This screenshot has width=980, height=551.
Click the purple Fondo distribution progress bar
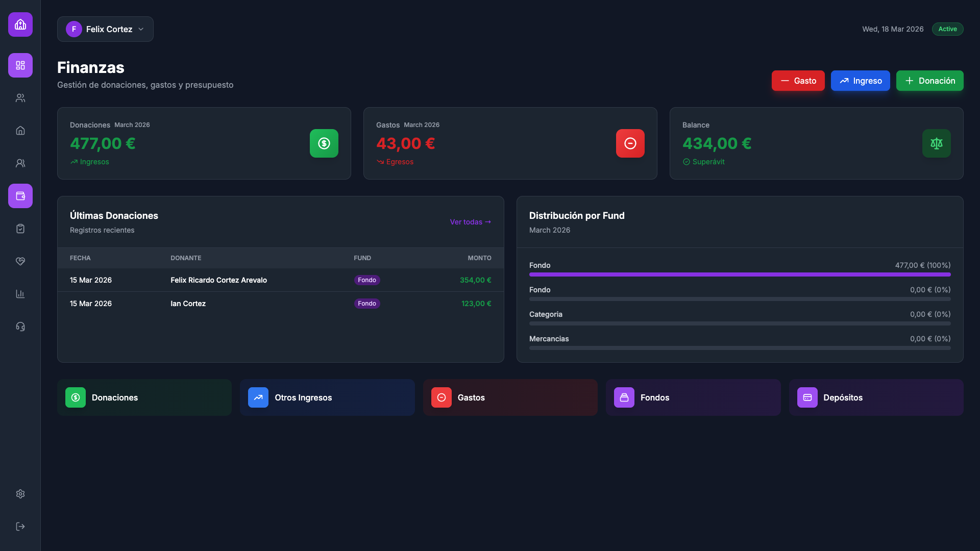coord(740,274)
